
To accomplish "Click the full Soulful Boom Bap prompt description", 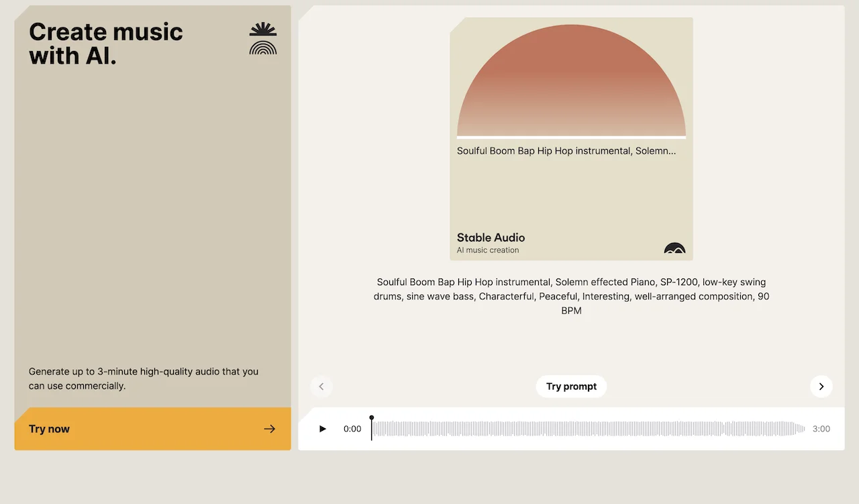I will [x=571, y=296].
